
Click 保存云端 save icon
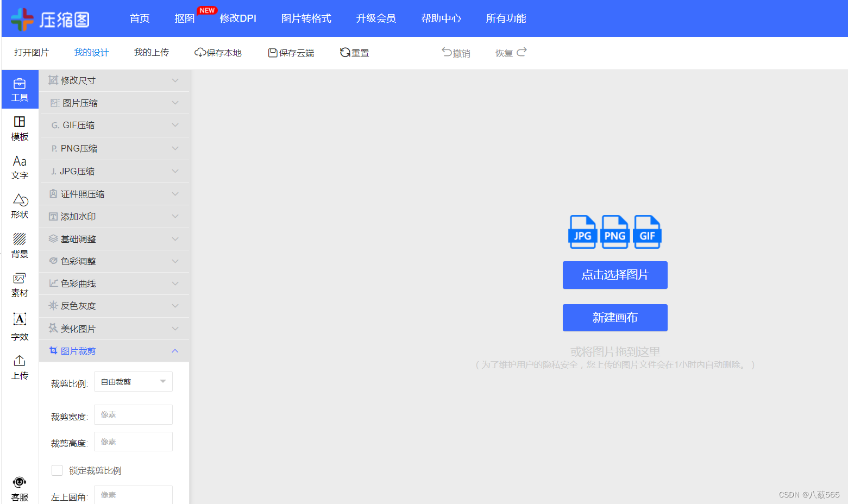coord(273,53)
